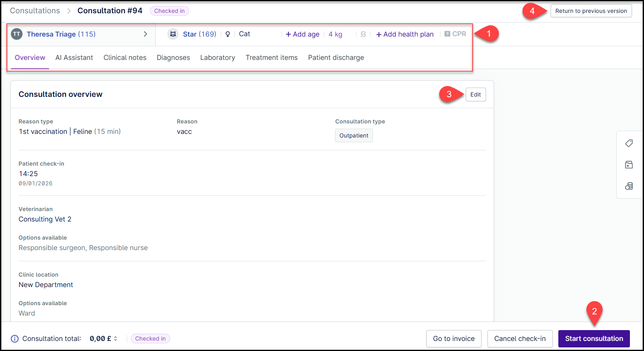Open the Patient discharge tab
644x351 pixels.
(336, 57)
